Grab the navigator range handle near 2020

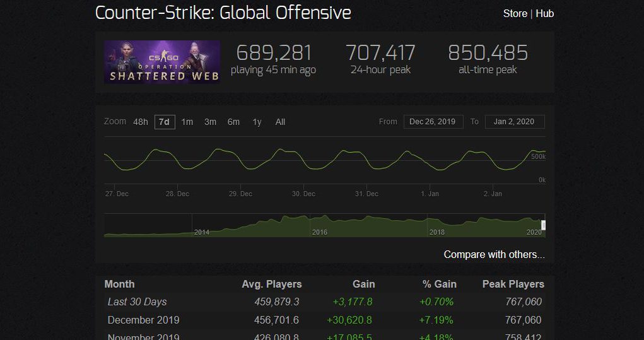pyautogui.click(x=543, y=225)
